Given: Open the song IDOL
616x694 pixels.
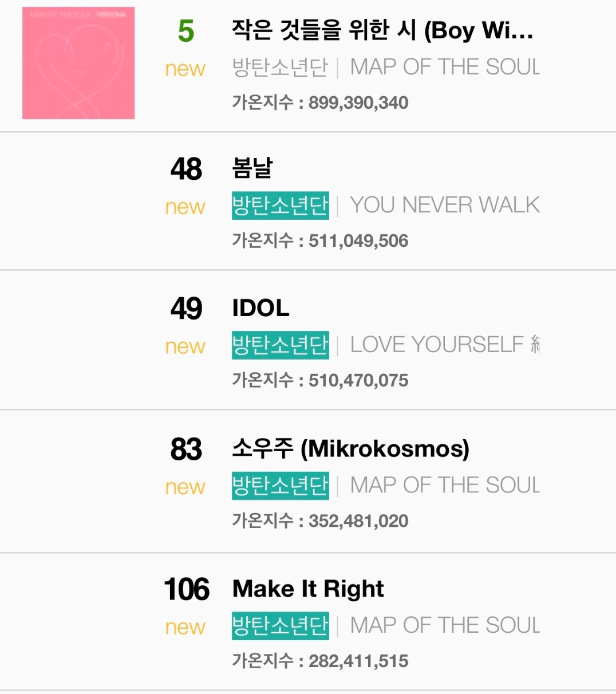Looking at the screenshot, I should coord(260,308).
